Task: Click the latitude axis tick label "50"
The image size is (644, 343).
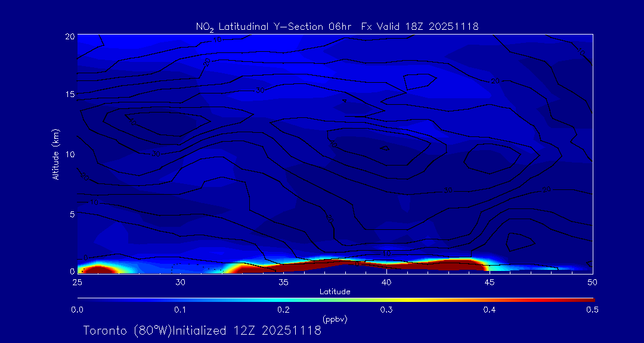Action: (x=592, y=282)
